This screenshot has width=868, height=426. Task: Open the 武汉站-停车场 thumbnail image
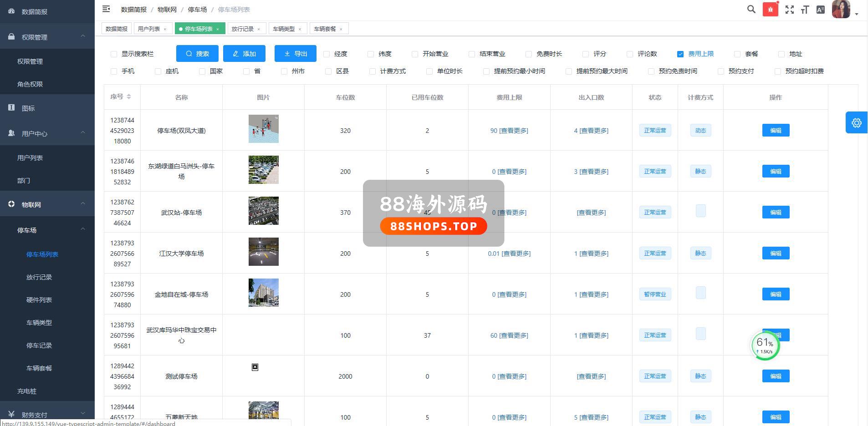tap(263, 211)
